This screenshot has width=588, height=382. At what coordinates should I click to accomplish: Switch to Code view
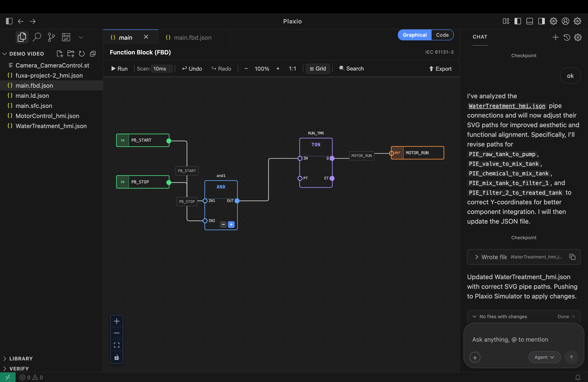(442, 35)
